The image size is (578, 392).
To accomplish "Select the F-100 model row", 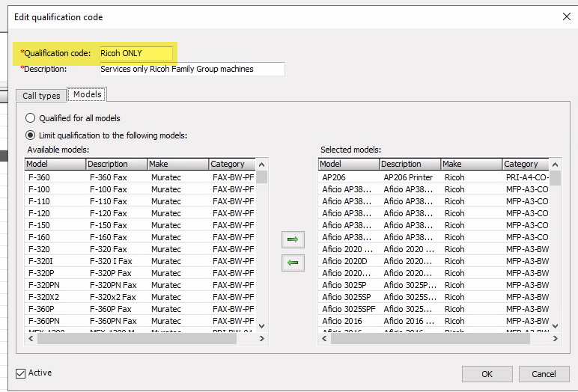I will point(141,189).
